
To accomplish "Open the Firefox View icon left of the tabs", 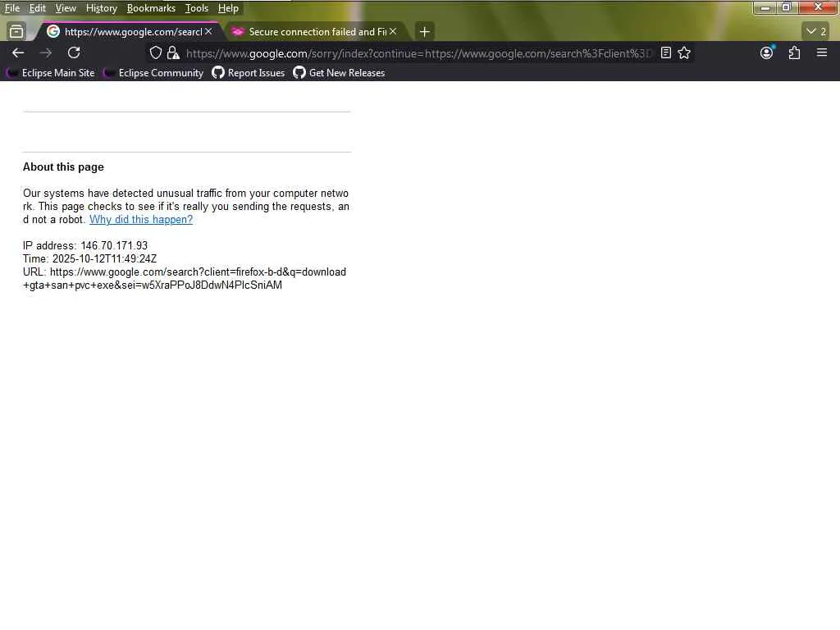I will click(16, 32).
